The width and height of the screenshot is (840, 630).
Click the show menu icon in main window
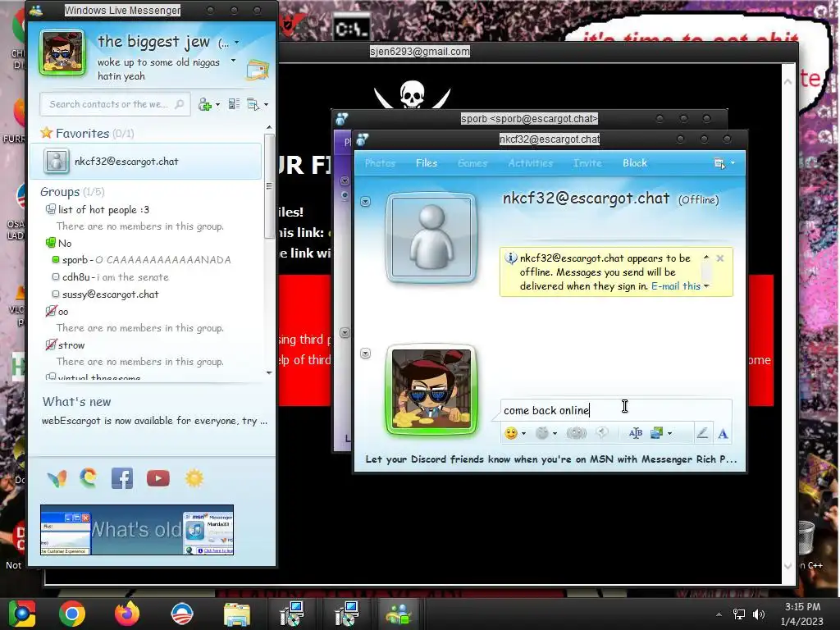253,104
